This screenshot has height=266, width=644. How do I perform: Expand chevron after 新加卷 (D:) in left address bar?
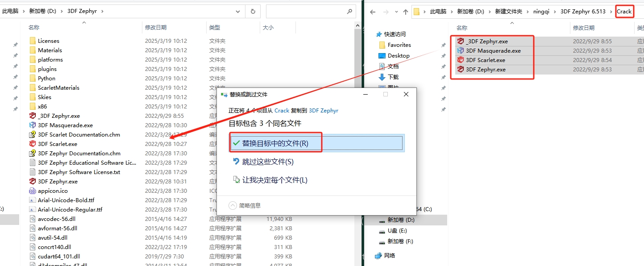(x=62, y=11)
